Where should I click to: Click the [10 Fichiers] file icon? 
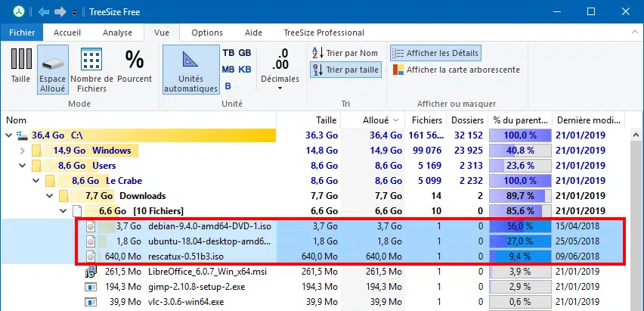(77, 211)
